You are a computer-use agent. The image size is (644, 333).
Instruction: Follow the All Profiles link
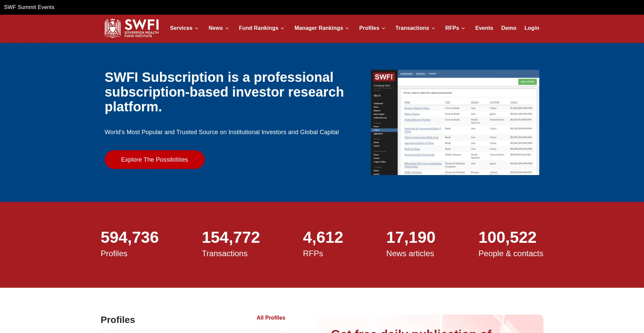271,318
